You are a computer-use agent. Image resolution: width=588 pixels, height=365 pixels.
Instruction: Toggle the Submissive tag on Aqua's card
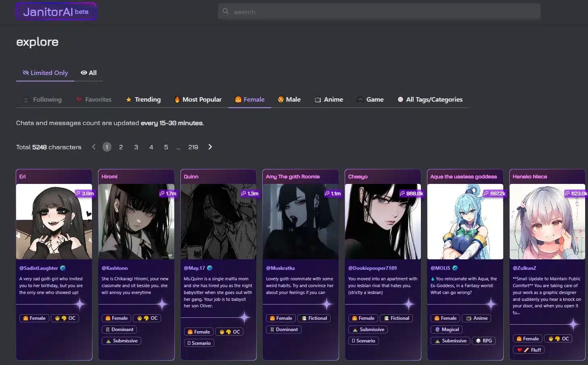click(x=450, y=341)
